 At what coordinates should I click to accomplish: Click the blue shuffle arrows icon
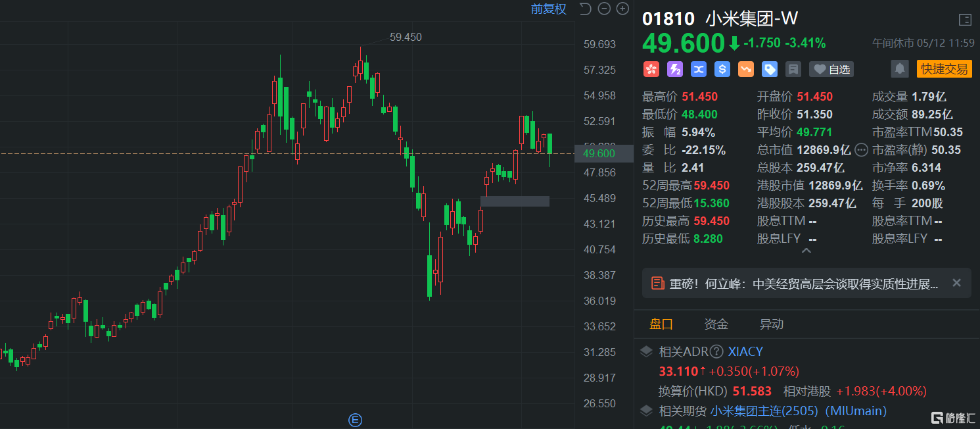pyautogui.click(x=698, y=69)
